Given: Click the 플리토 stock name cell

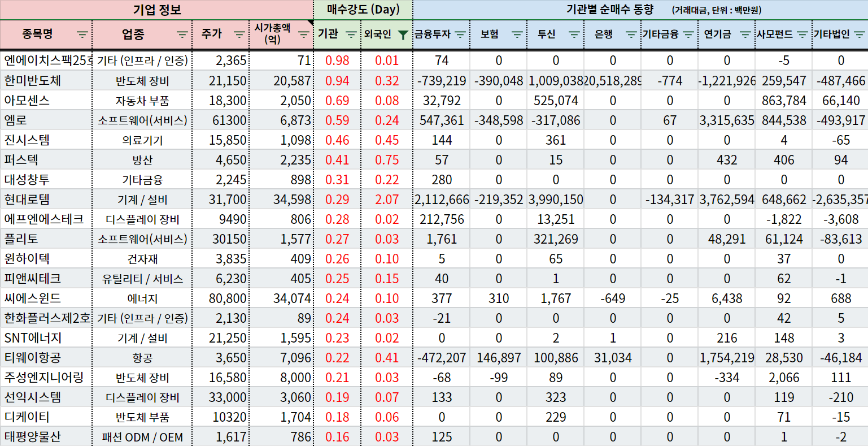Looking at the screenshot, I should [46, 239].
